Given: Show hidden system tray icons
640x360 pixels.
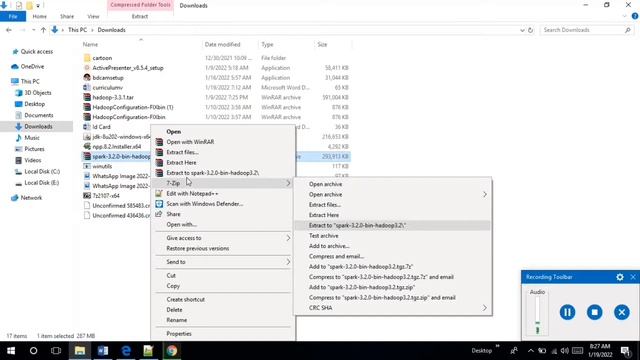Looking at the screenshot, I should tap(531, 351).
